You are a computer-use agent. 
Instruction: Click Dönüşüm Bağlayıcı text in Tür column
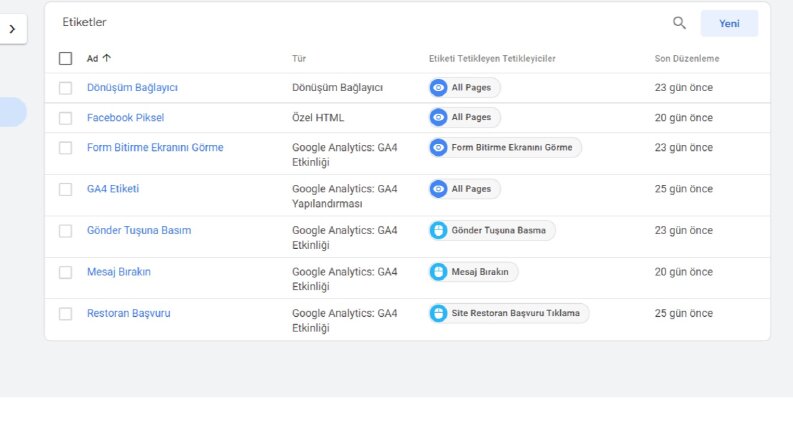coord(337,87)
